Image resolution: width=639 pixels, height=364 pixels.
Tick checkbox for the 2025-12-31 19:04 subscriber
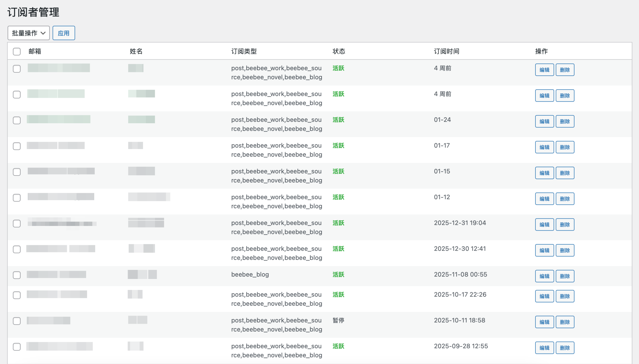(x=17, y=224)
